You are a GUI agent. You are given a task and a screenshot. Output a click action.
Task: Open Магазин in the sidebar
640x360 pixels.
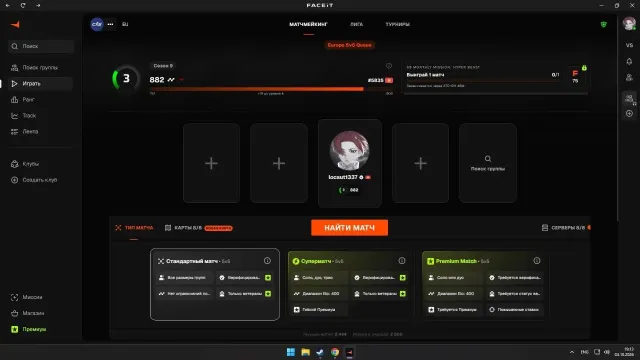coord(40,313)
